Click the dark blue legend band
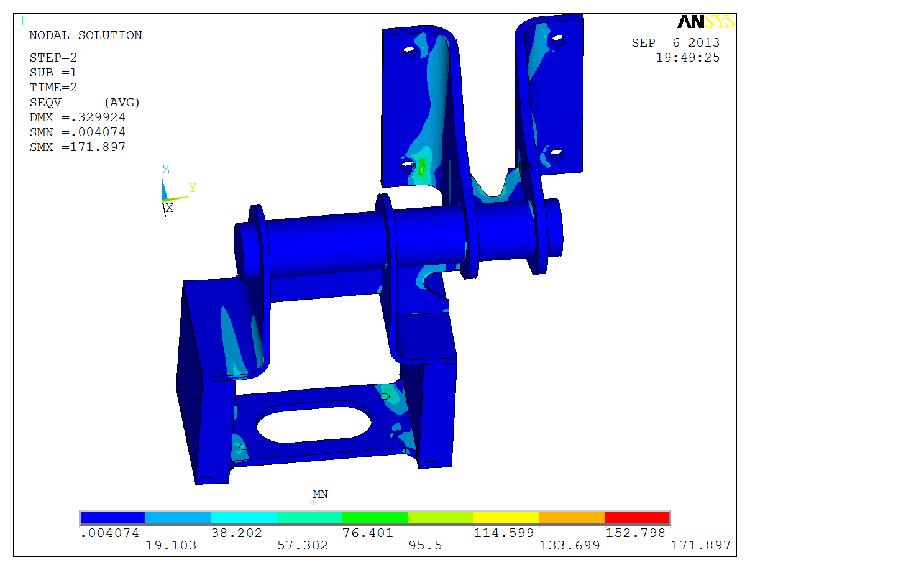 pos(113,518)
